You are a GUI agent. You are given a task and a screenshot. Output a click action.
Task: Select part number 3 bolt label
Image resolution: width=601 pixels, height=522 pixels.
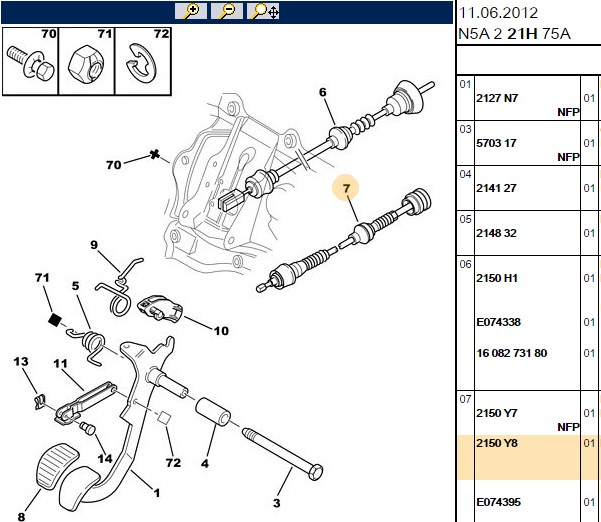pyautogui.click(x=277, y=503)
